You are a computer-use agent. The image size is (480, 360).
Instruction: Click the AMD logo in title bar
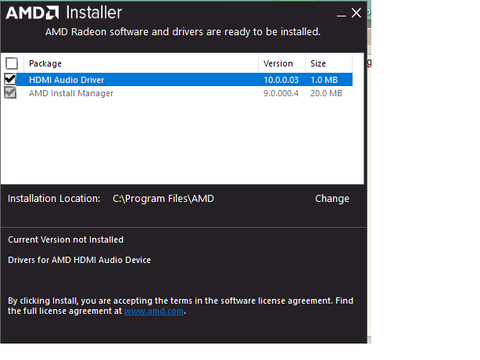(32, 13)
